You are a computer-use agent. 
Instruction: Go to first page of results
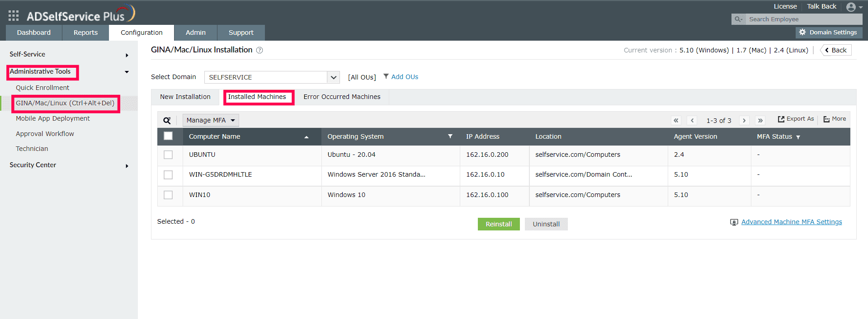coord(676,120)
